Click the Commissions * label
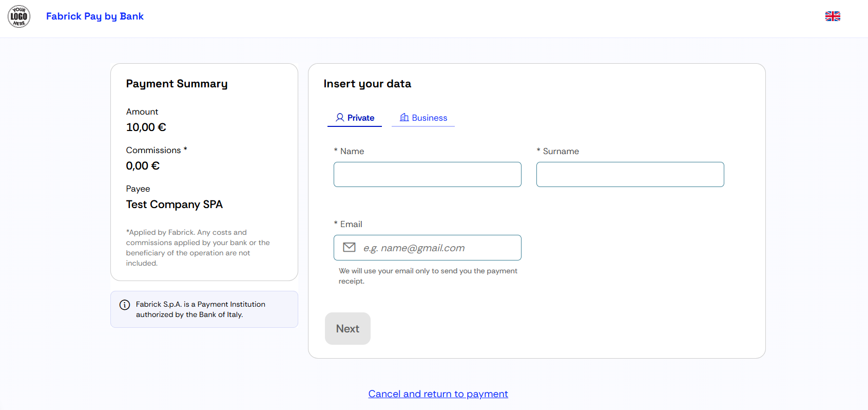This screenshot has width=868, height=410. [x=157, y=150]
